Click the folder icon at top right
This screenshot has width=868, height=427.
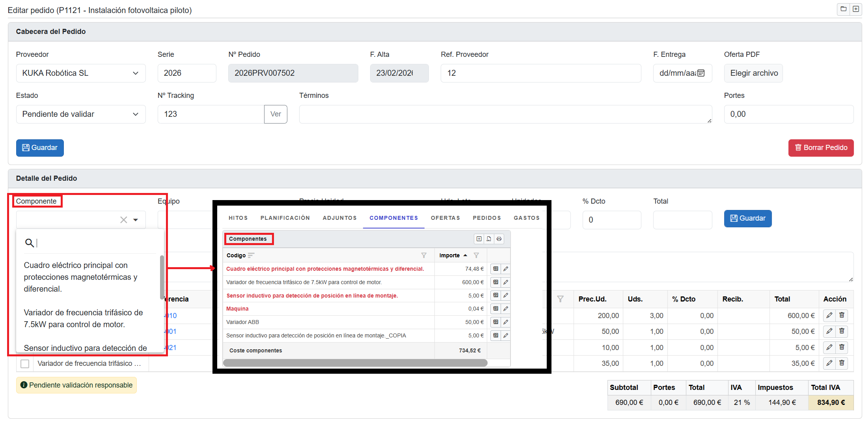pos(843,9)
